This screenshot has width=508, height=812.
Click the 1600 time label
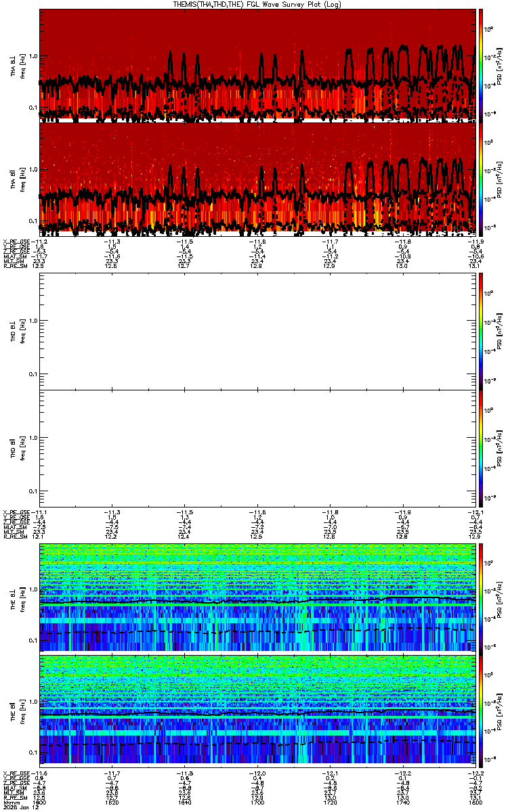[x=40, y=801]
